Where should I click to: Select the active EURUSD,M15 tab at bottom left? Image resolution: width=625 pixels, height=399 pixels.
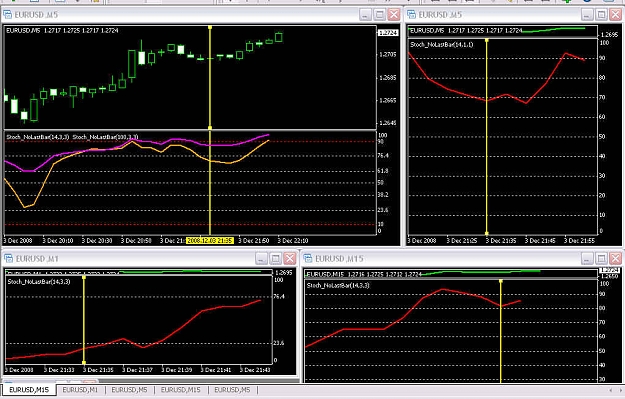[29, 390]
